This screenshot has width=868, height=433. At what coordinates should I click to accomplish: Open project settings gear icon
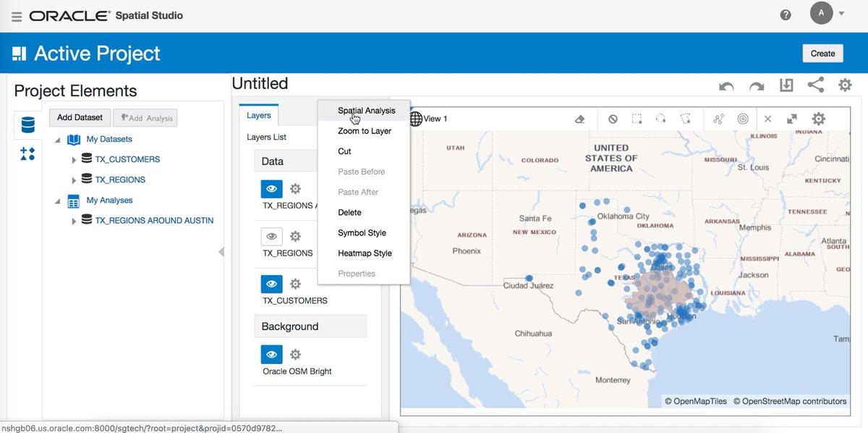click(x=845, y=85)
